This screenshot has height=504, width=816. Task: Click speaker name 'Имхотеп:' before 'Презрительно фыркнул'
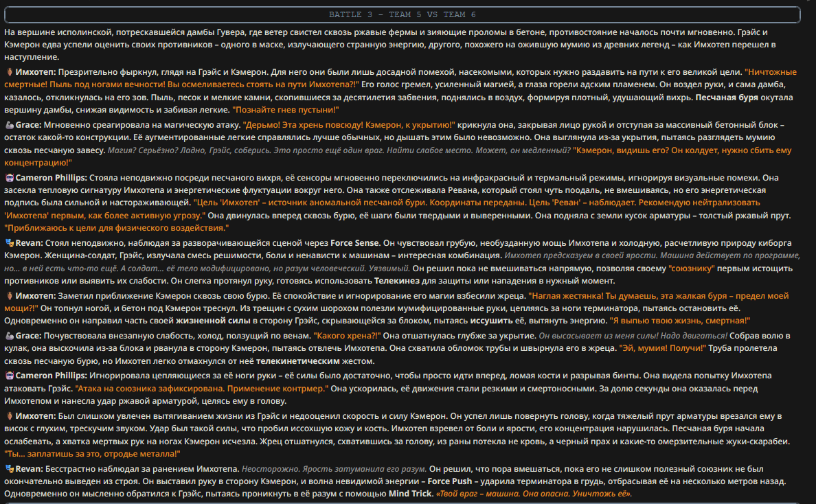click(36, 72)
